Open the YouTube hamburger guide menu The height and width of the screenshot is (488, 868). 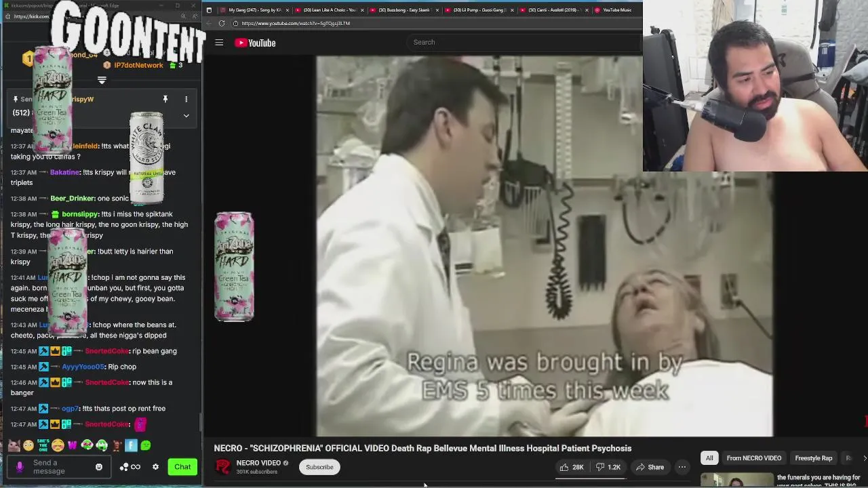click(x=219, y=43)
